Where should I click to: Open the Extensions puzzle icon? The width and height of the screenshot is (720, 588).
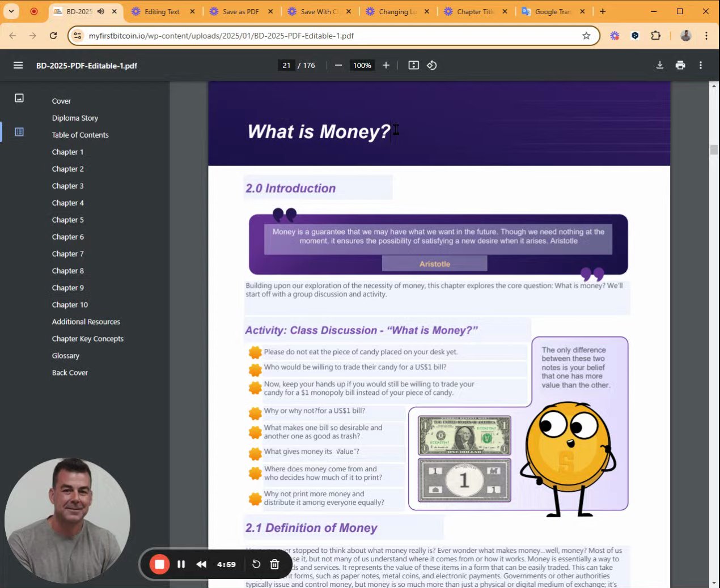pos(655,36)
